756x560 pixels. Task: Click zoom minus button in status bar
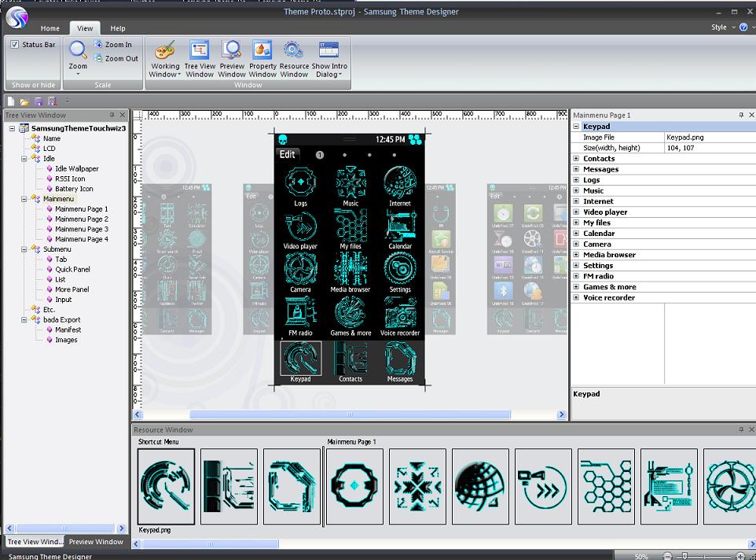tap(667, 556)
